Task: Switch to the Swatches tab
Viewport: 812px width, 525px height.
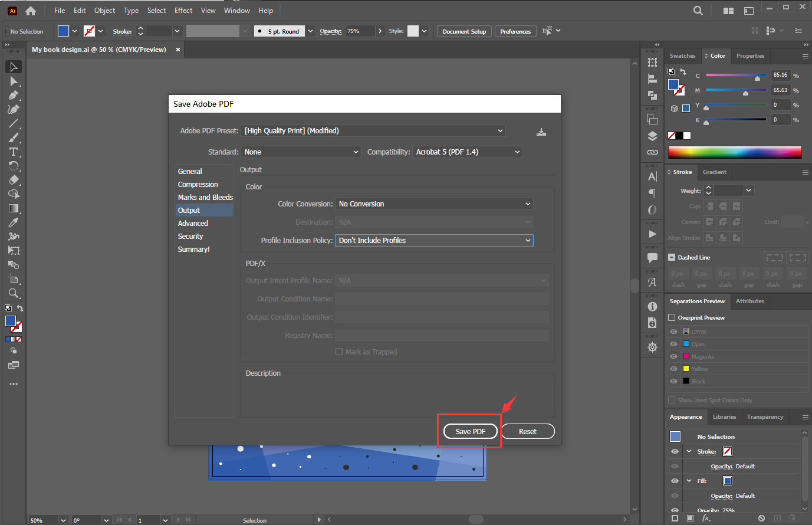Action: pos(682,56)
